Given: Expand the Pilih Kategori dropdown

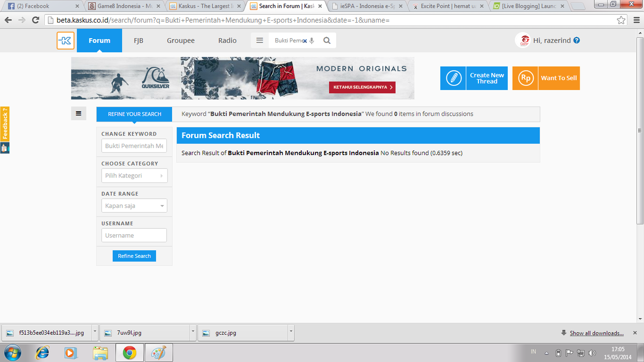Looking at the screenshot, I should [x=134, y=175].
